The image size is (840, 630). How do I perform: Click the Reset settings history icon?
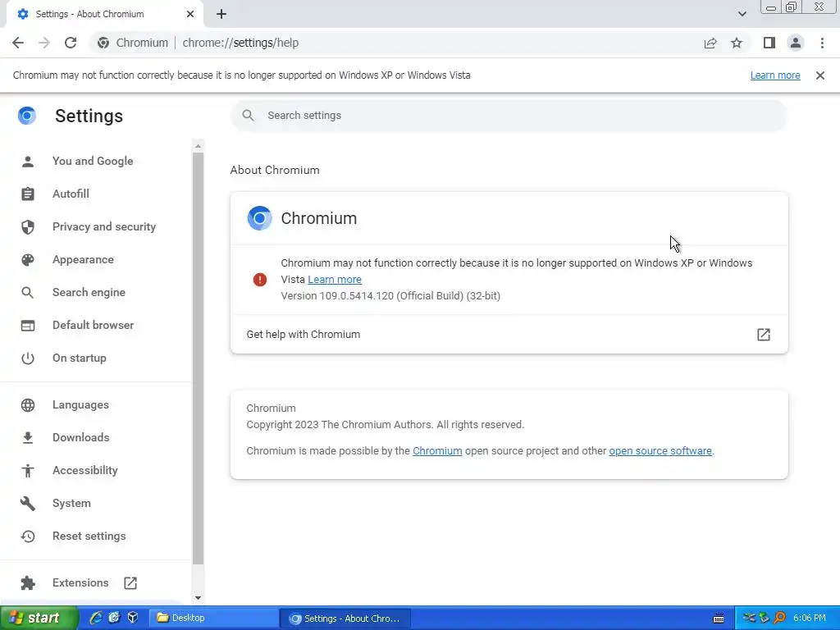coord(28,536)
